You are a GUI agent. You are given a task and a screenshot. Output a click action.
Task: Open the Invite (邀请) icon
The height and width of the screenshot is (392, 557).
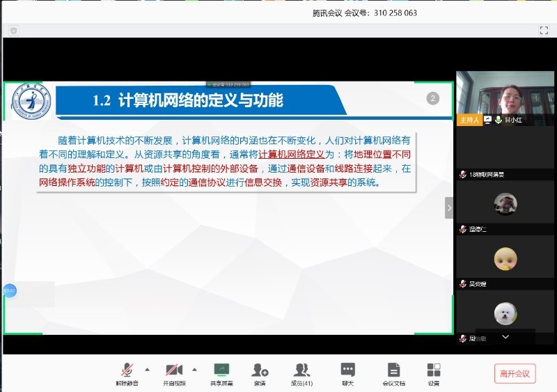[260, 370]
